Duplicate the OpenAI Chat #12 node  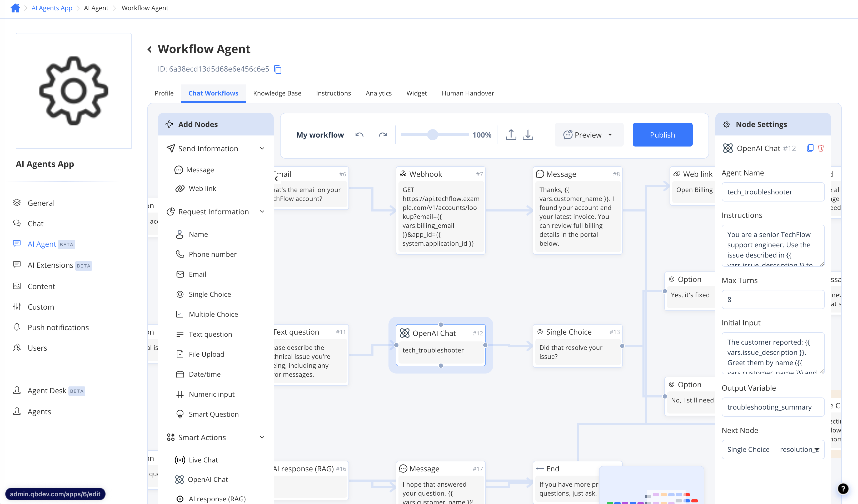810,148
